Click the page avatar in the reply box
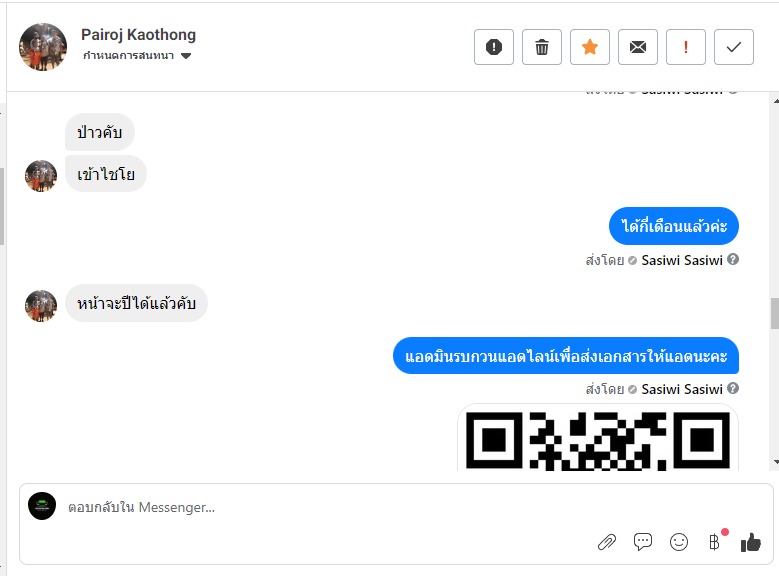The width and height of the screenshot is (779, 576). click(42, 506)
